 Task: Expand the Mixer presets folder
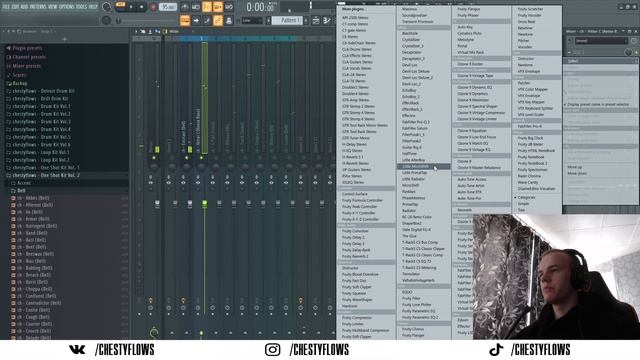[x=27, y=66]
